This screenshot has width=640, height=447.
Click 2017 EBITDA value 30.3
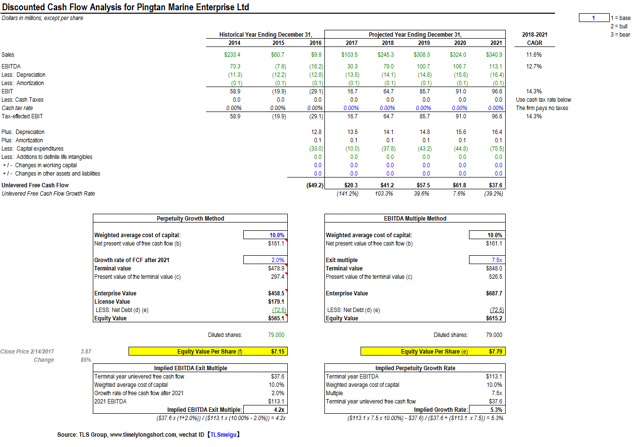tap(352, 67)
